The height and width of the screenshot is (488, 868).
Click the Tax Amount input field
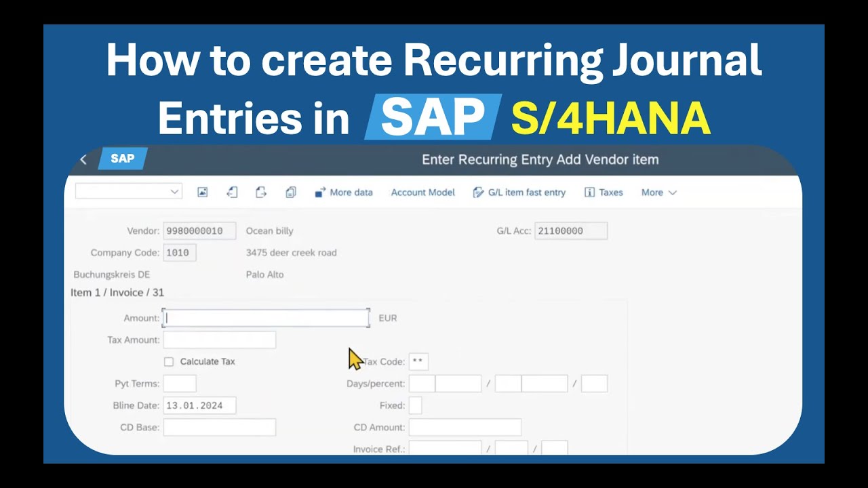219,340
